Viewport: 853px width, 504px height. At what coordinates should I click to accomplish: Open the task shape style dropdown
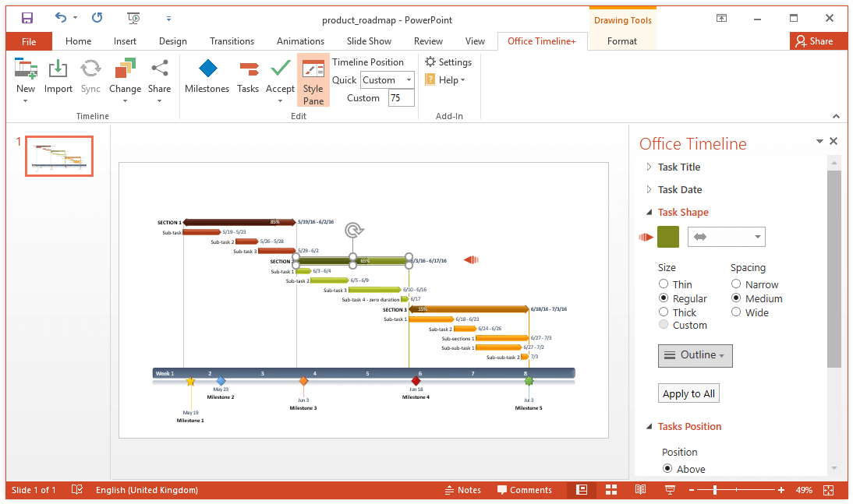726,237
